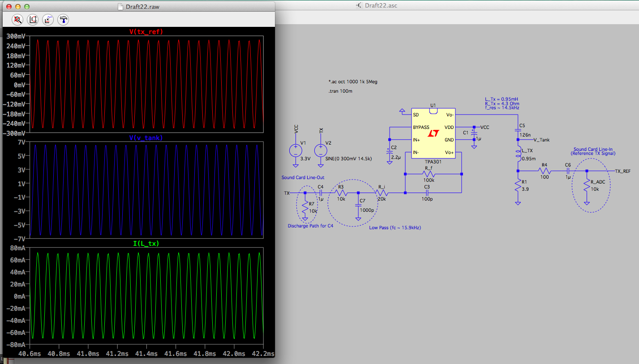639x364 pixels.
Task: Click the R1 3.9 ohm resistor
Action: coord(518,185)
